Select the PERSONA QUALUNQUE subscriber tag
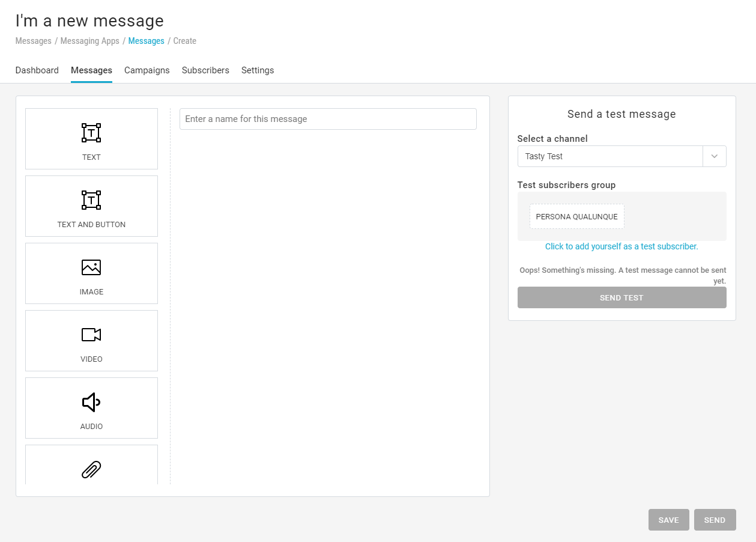756x542 pixels. 576,217
